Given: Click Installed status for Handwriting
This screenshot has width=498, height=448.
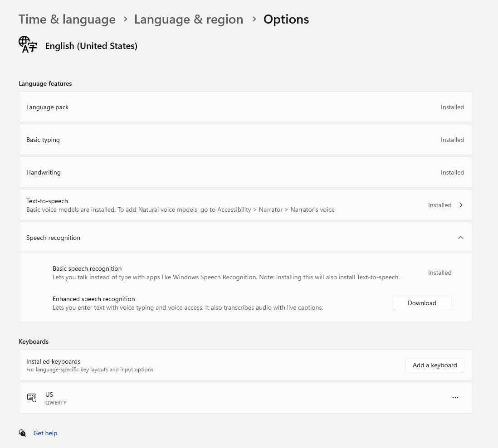Looking at the screenshot, I should 452,172.
